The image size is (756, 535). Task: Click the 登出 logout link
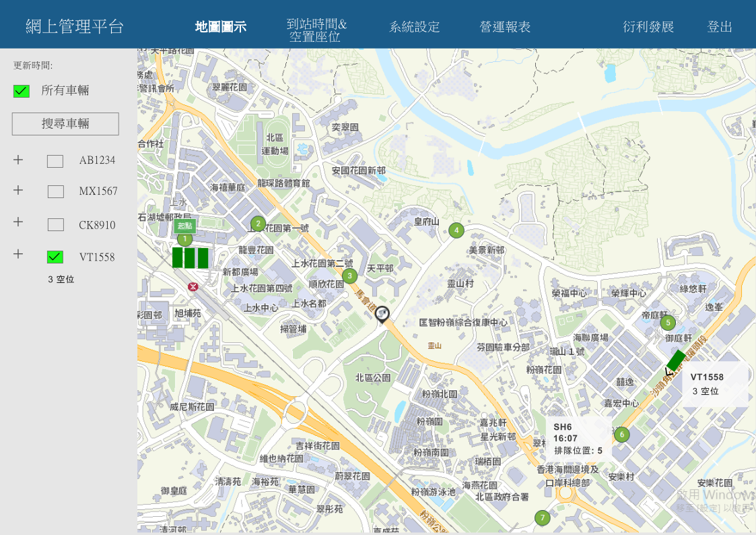coord(719,27)
